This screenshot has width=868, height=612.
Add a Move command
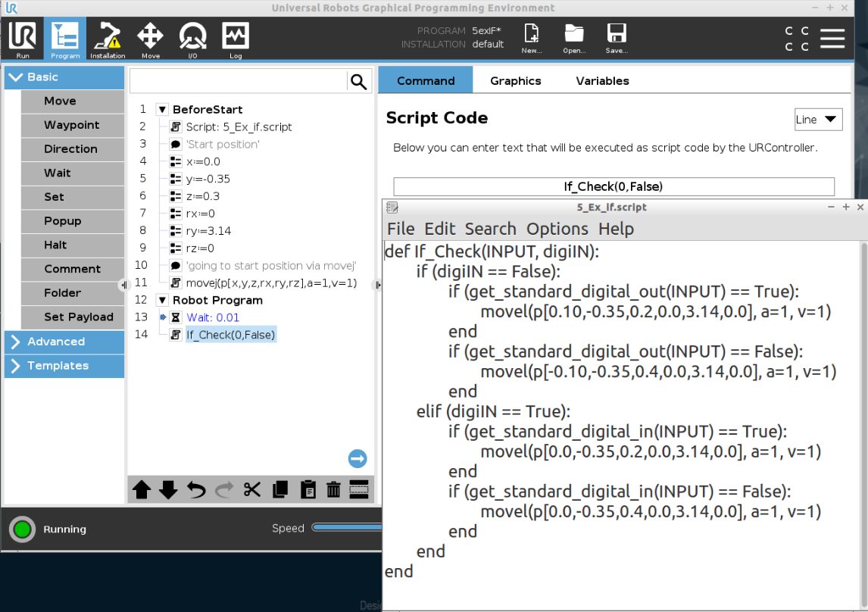[x=73, y=101]
